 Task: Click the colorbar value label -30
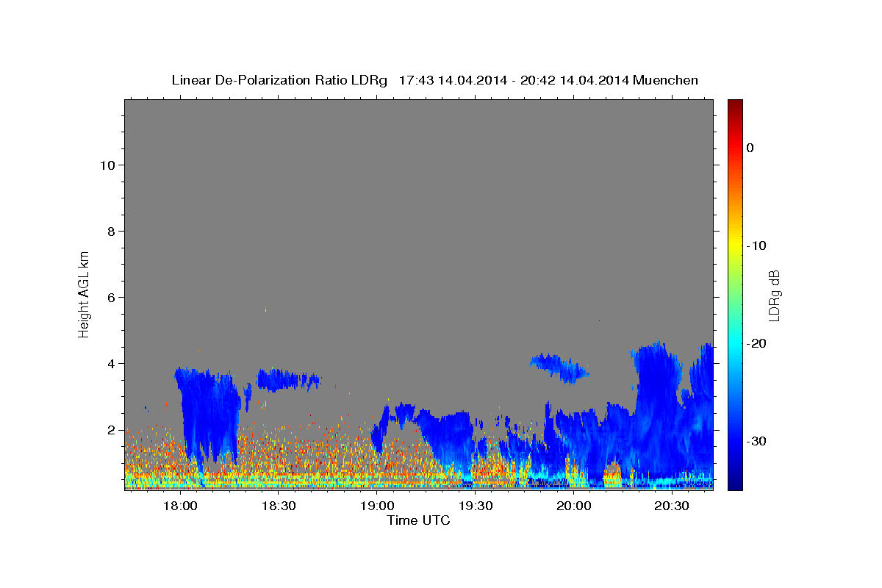coord(756,441)
